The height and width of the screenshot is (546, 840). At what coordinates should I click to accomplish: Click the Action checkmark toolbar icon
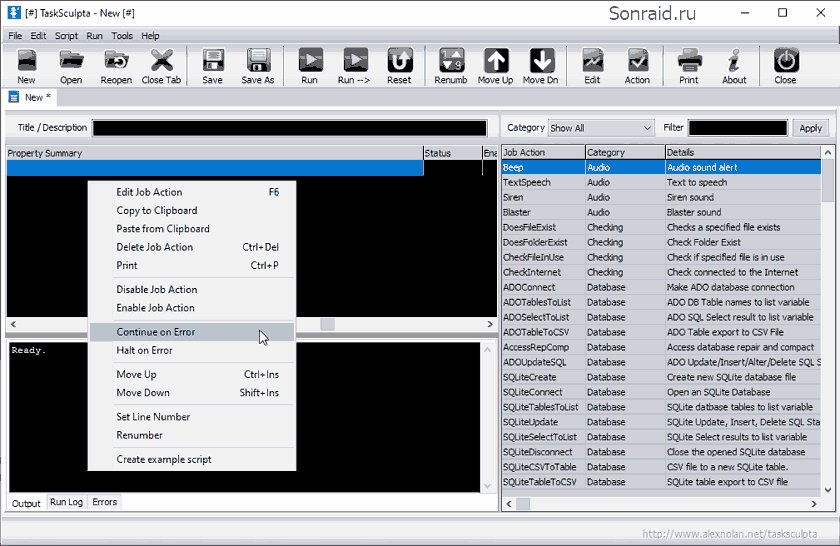pos(638,61)
